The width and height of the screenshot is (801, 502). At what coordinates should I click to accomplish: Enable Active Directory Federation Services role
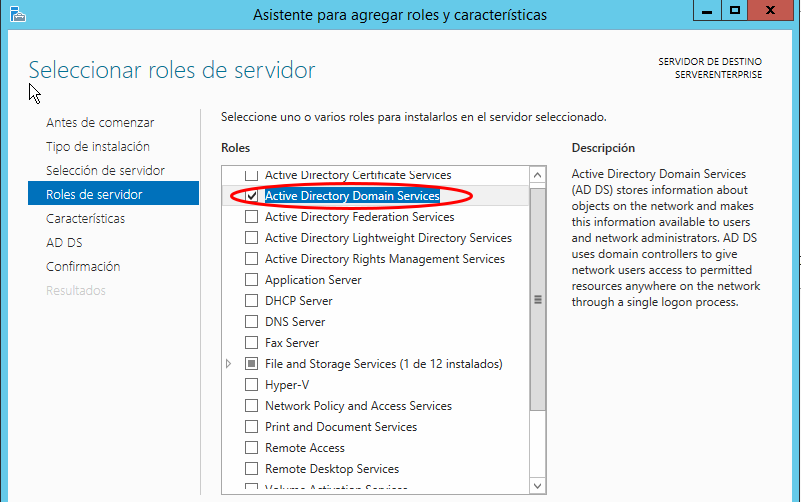click(x=251, y=217)
